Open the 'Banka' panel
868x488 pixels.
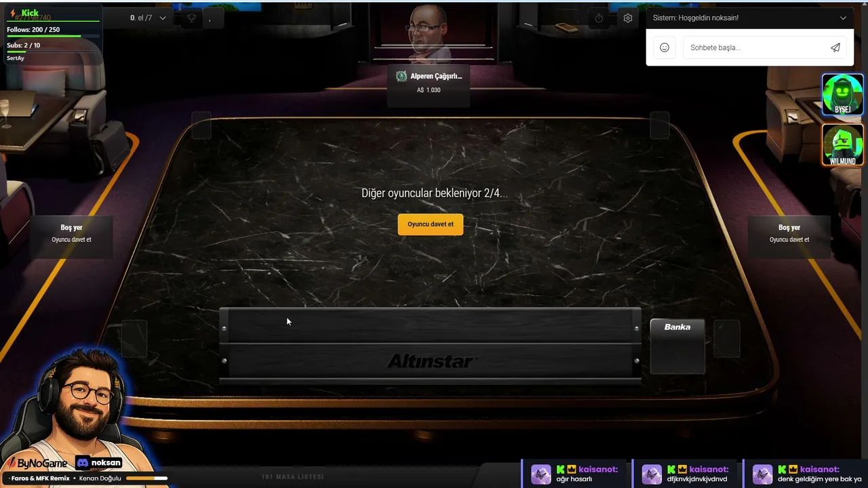click(x=677, y=346)
